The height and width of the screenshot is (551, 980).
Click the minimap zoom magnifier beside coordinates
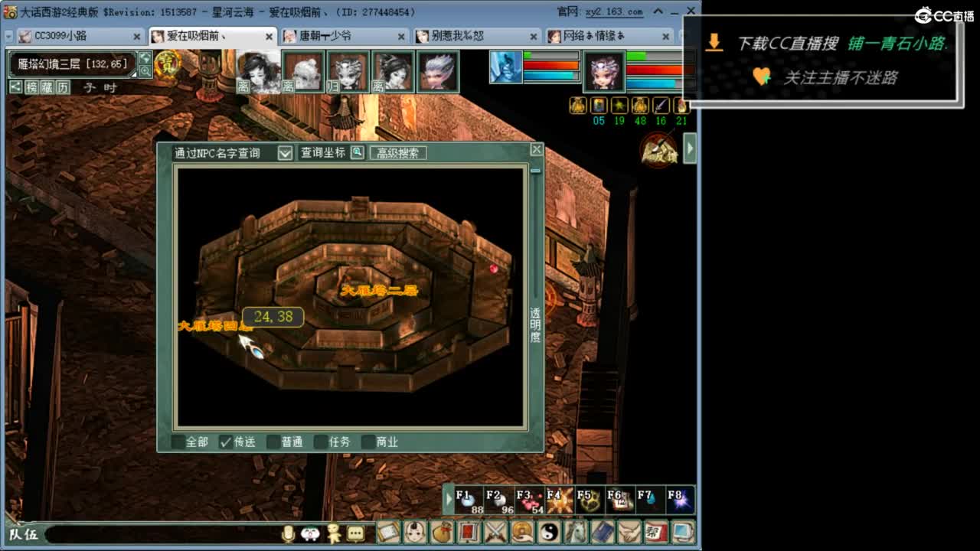pos(145,71)
